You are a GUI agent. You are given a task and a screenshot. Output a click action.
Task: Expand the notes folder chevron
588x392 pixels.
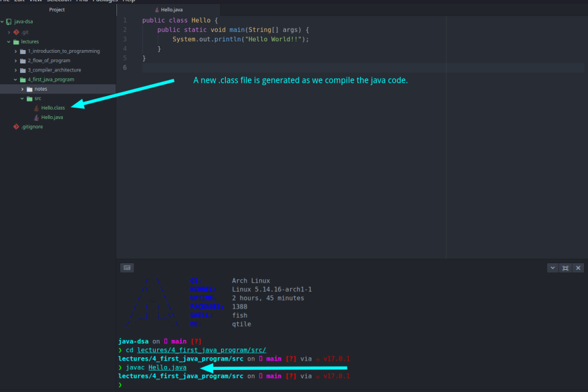pyautogui.click(x=23, y=89)
